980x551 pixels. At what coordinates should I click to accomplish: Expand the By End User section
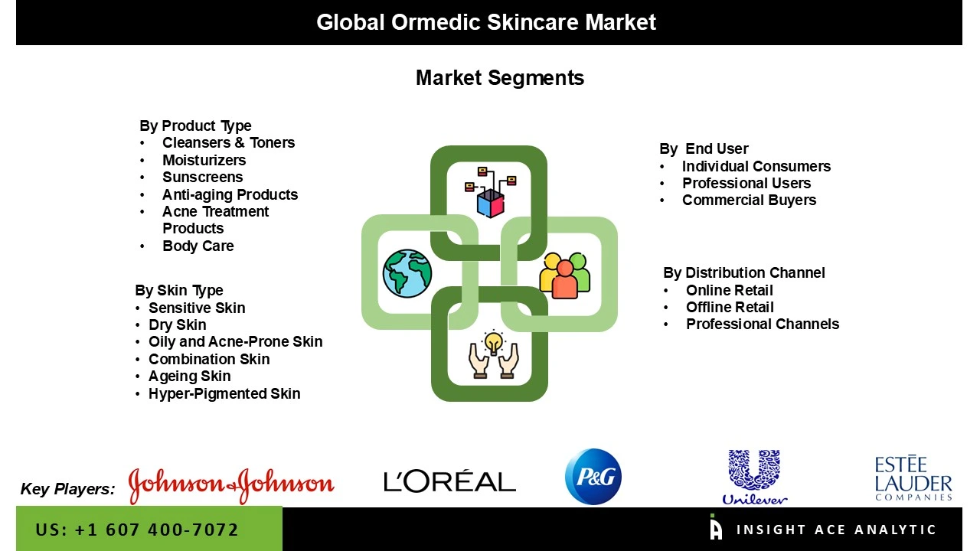(x=703, y=148)
